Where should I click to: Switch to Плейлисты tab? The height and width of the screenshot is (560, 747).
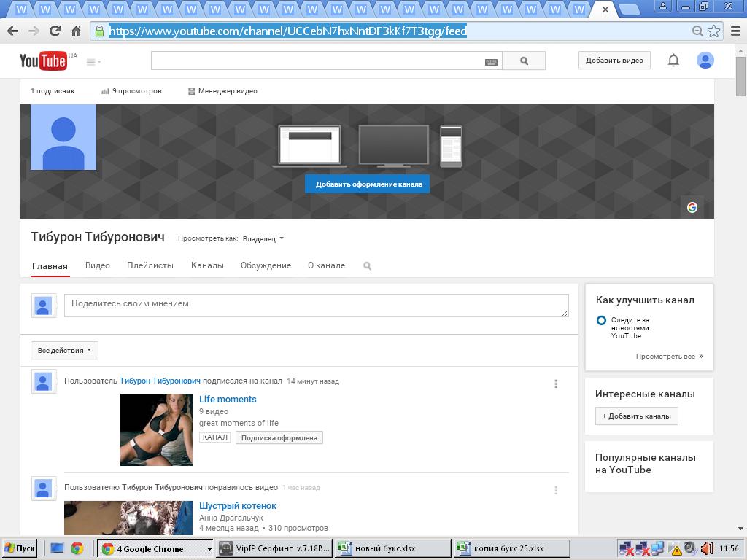pos(150,265)
